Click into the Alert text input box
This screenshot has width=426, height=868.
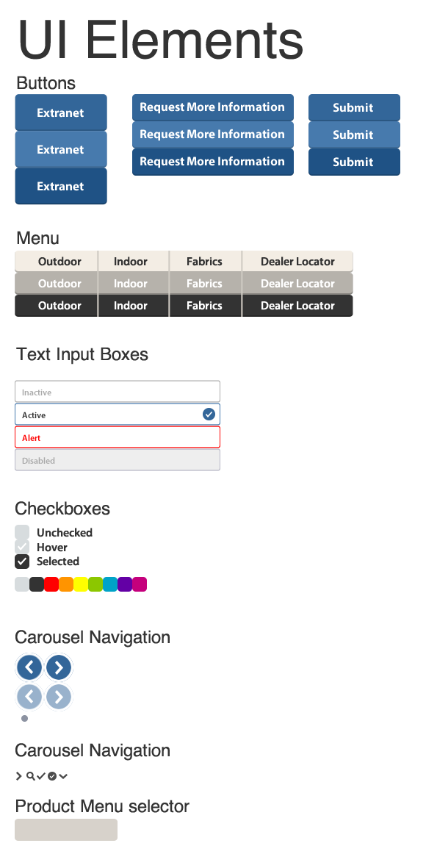(118, 437)
